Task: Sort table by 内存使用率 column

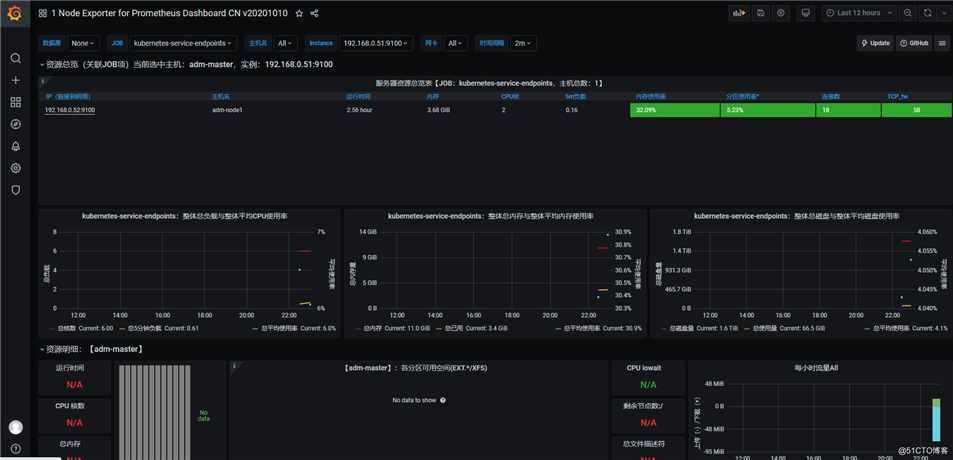Action: coord(650,96)
